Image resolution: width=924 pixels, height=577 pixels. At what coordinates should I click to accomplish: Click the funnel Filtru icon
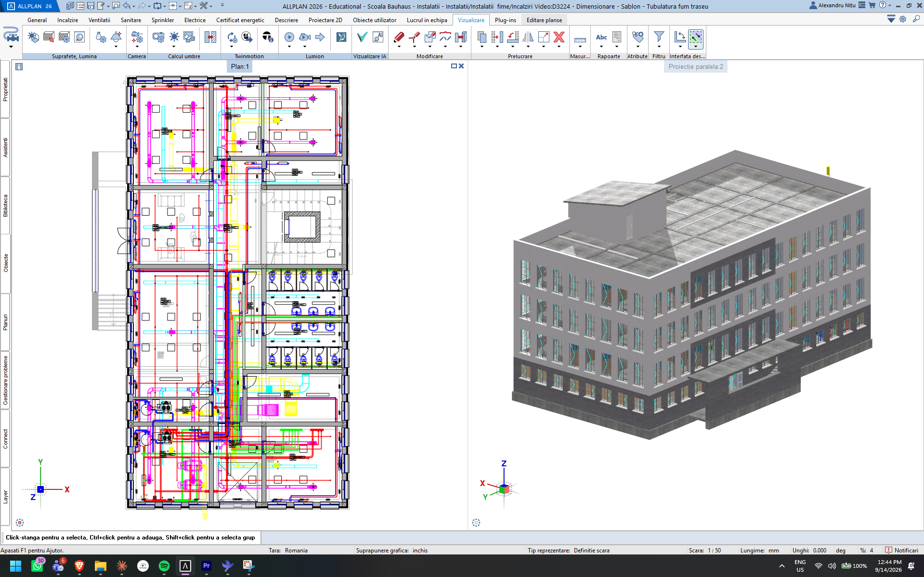[x=659, y=37]
